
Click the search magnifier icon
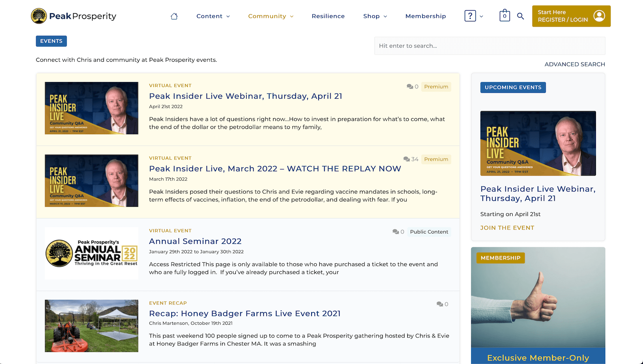tap(520, 16)
